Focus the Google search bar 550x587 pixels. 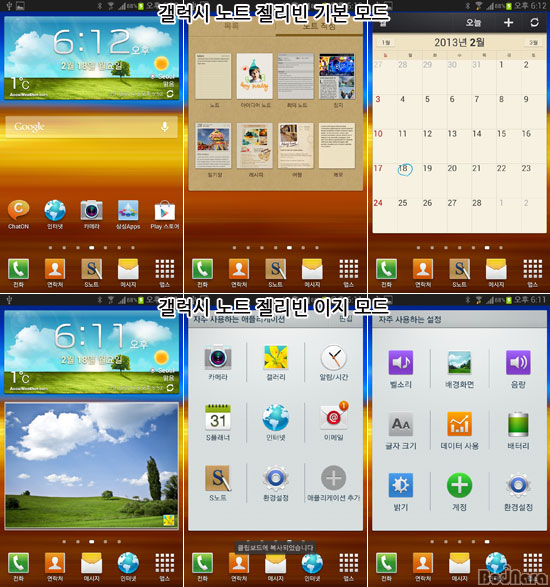91,127
